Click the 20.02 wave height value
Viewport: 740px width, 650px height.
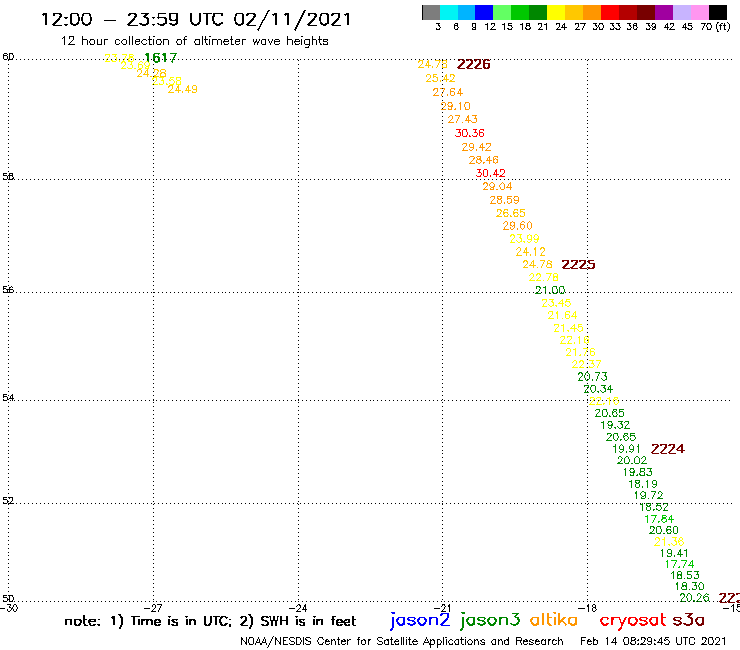click(632, 460)
